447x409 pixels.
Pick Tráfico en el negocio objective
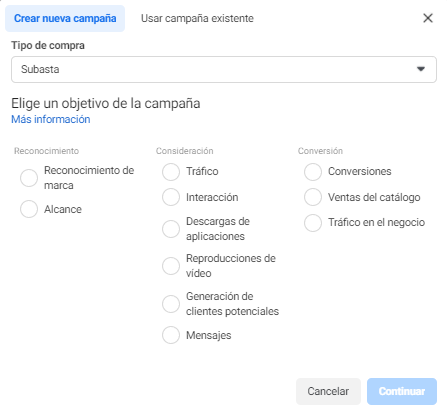click(313, 223)
